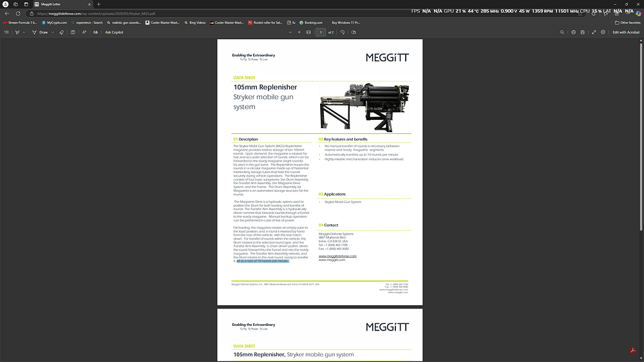This screenshot has width=644, height=362.
Task: Toggle the fit to page view
Action: pyautogui.click(x=308, y=32)
